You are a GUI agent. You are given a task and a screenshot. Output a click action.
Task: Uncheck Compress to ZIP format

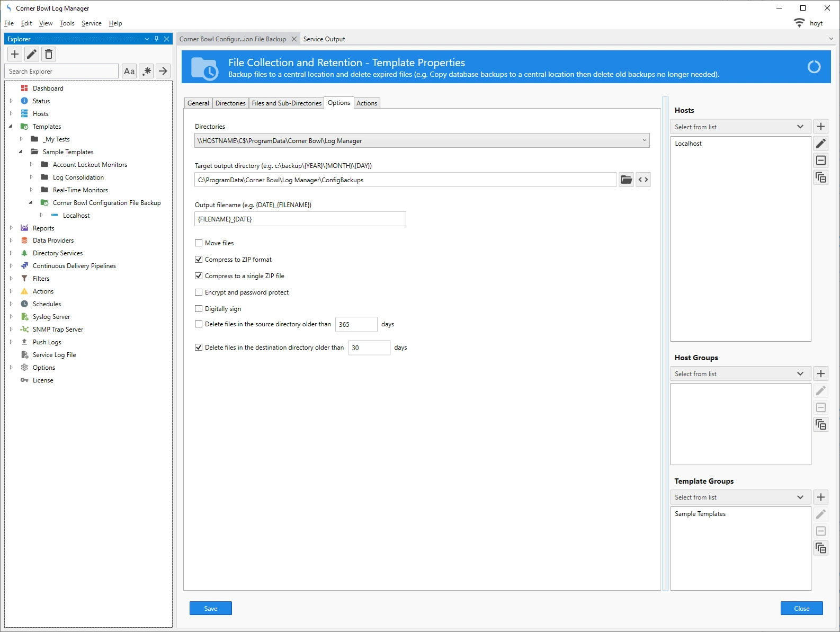click(199, 260)
